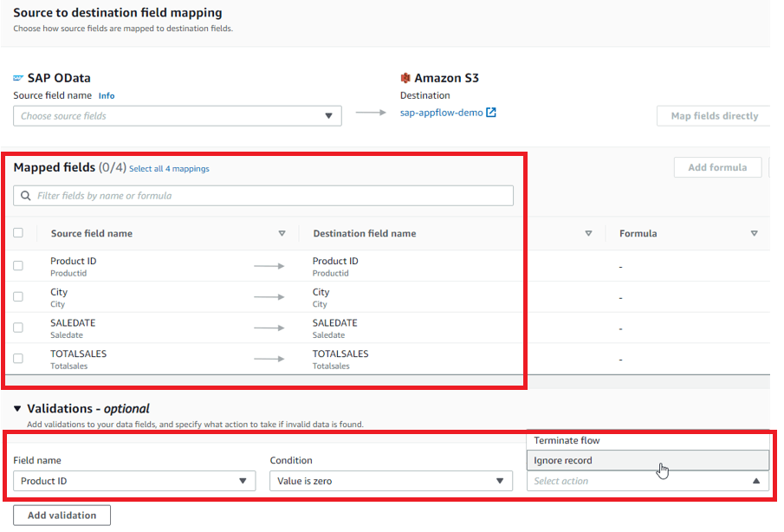
Task: Click source SALEDATE field text
Action: 73,323
